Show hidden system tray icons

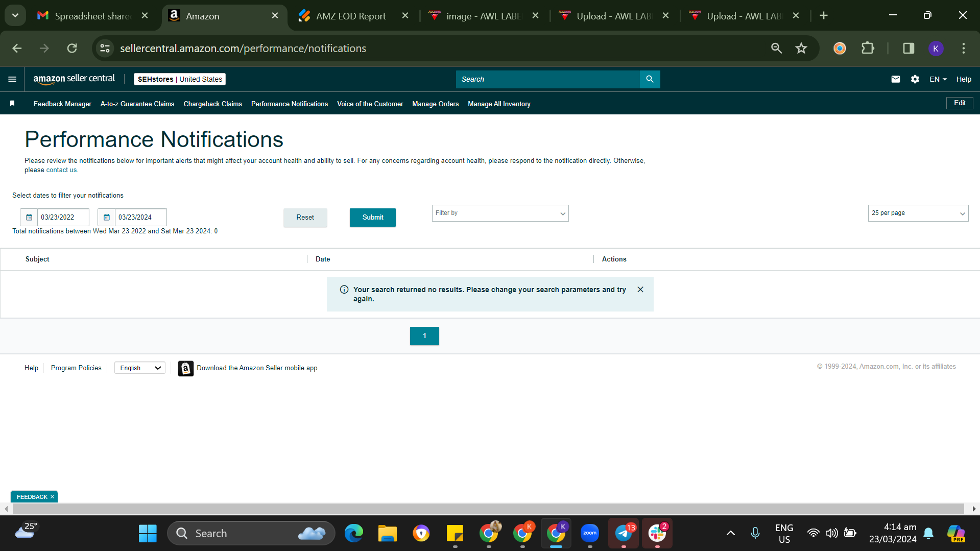coord(731,533)
